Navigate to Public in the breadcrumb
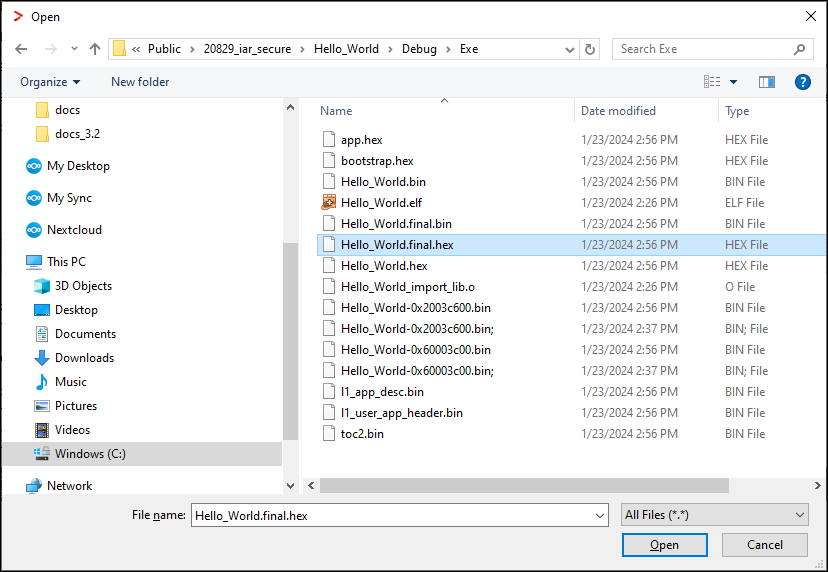 [164, 49]
